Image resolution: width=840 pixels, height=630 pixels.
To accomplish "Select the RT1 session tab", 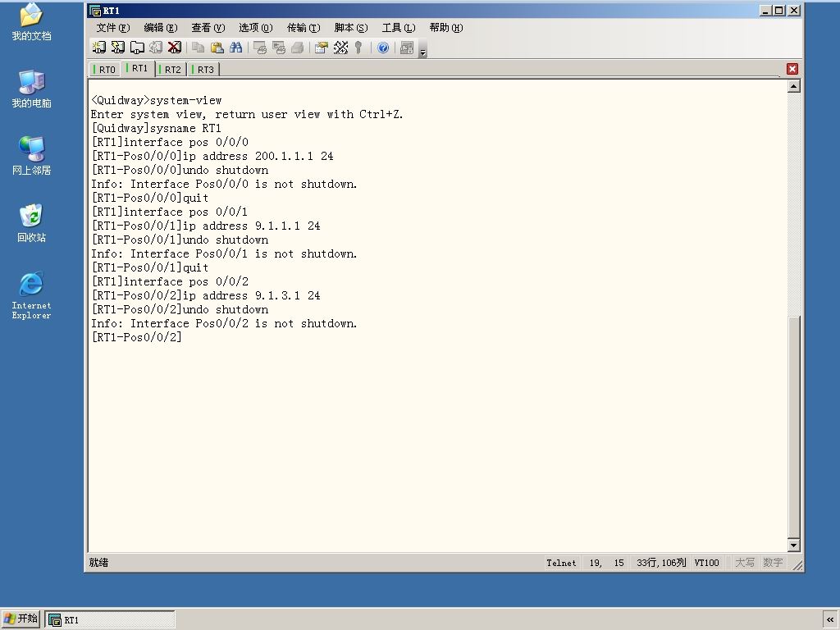I will click(138, 69).
